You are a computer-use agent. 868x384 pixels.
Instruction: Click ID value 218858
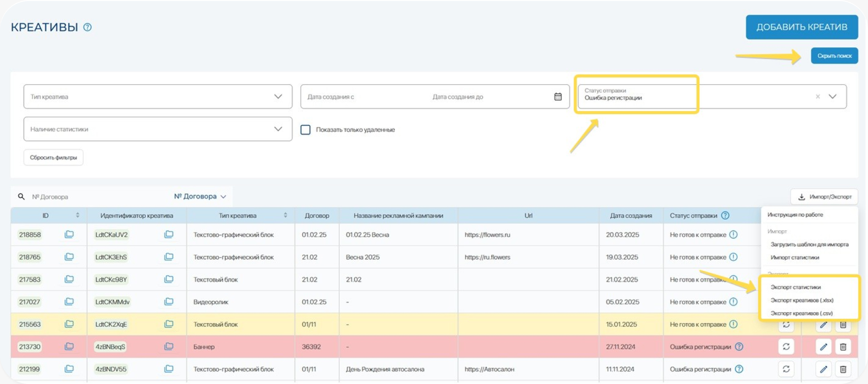pos(30,235)
